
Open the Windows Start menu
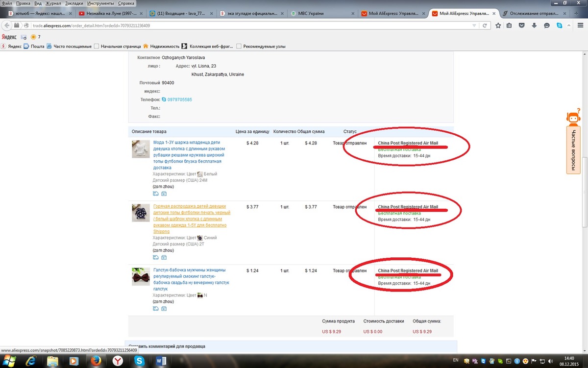(10, 361)
